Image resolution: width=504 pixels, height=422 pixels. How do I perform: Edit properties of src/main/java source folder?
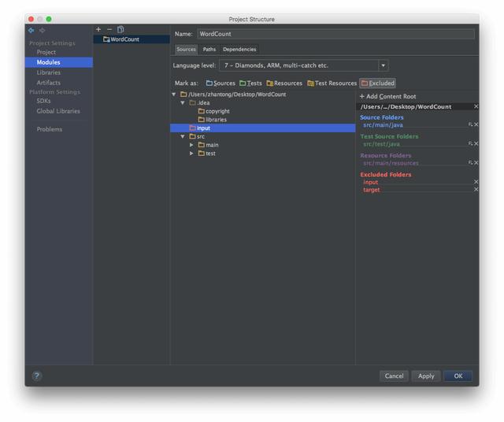click(471, 124)
